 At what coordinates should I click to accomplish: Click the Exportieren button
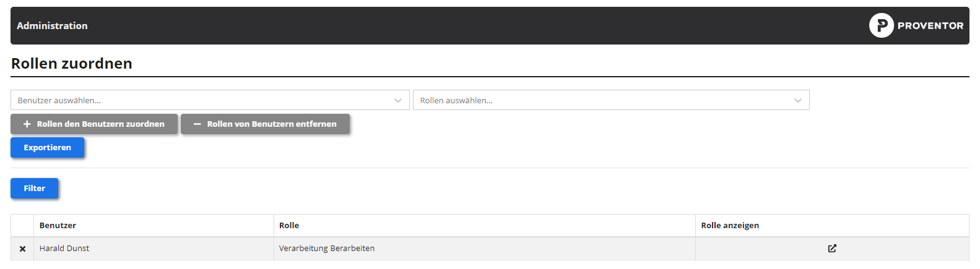tap(48, 148)
